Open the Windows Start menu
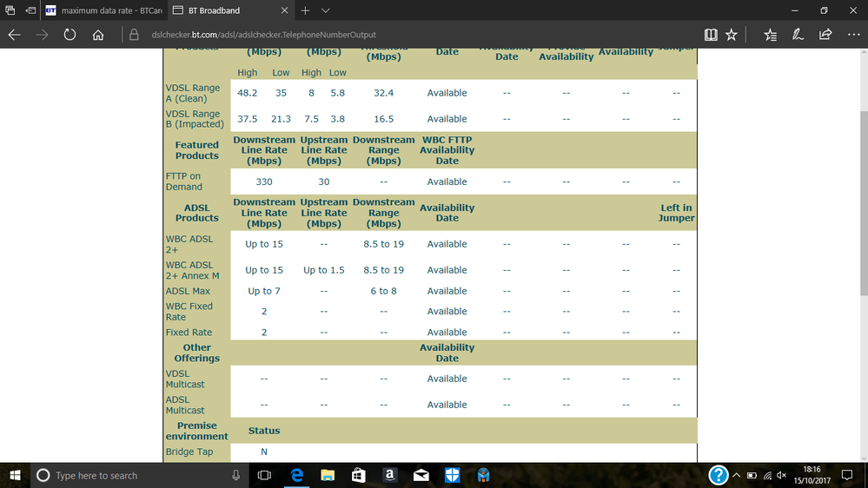This screenshot has height=488, width=868. click(x=15, y=475)
